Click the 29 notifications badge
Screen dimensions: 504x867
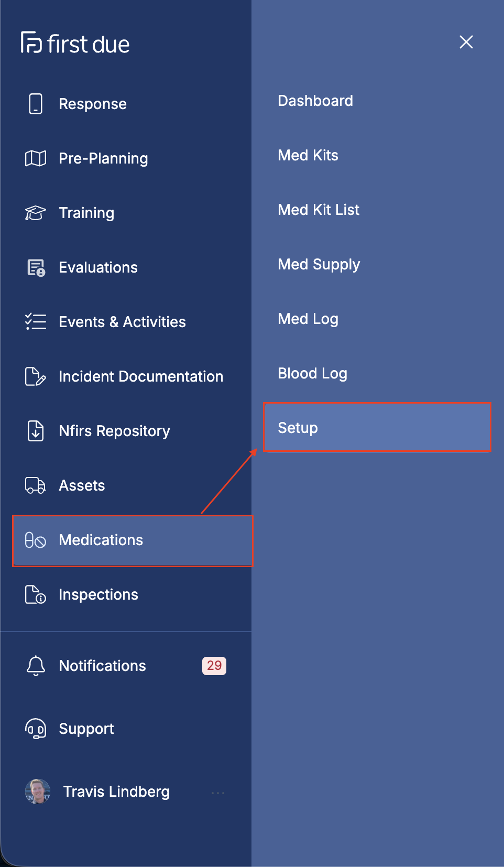pyautogui.click(x=214, y=666)
